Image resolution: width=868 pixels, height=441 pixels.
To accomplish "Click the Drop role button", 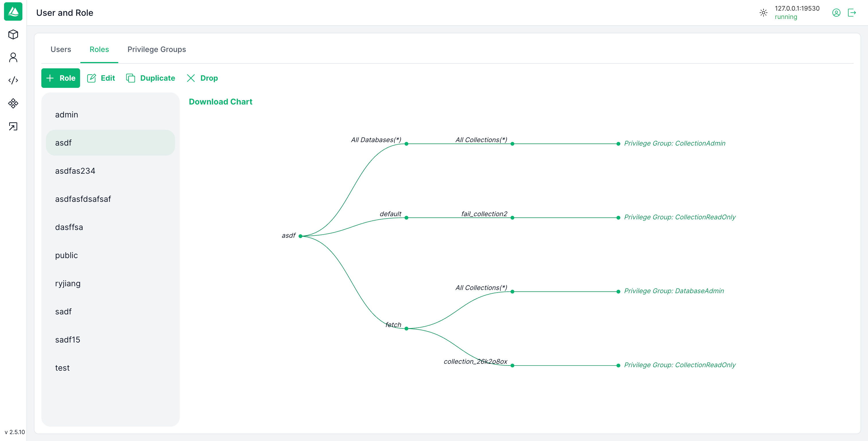I will (x=202, y=78).
